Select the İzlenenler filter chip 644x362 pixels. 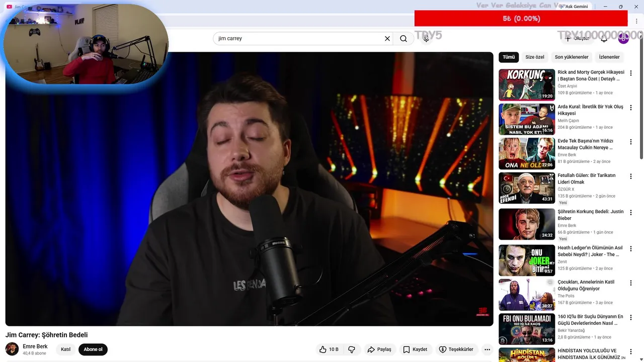click(x=609, y=57)
